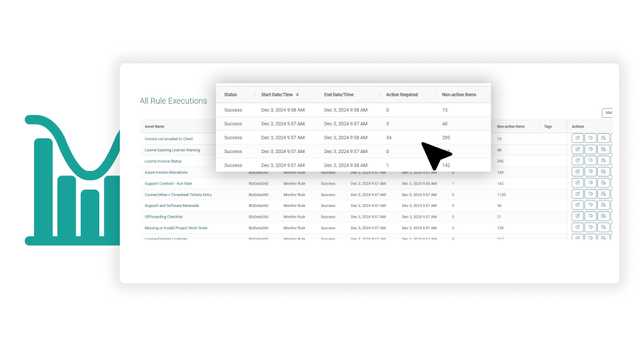This screenshot has width=644, height=358.
Task: Select the Action Required value 34
Action: pyautogui.click(x=388, y=138)
